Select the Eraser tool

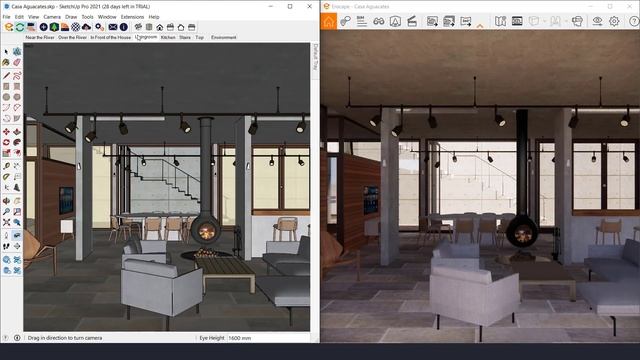pyautogui.click(x=17, y=62)
